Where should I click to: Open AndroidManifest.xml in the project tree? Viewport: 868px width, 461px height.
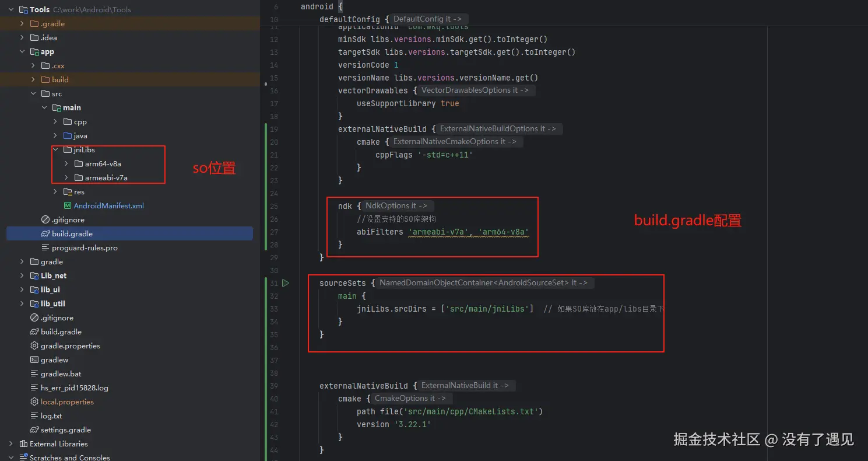tap(108, 205)
